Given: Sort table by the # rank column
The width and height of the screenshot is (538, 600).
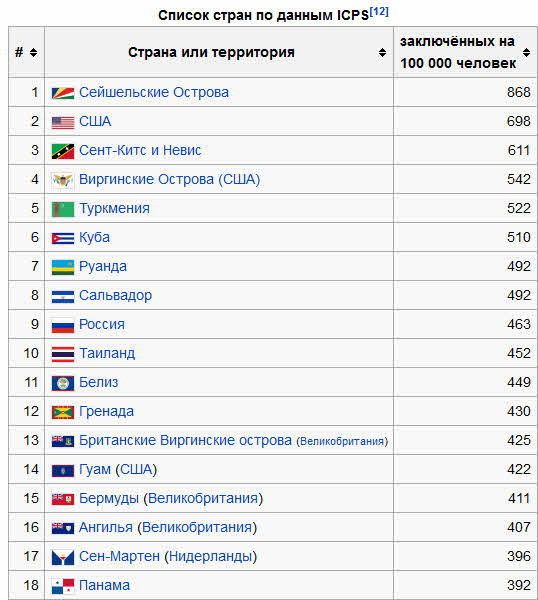Looking at the screenshot, I should pyautogui.click(x=34, y=52).
